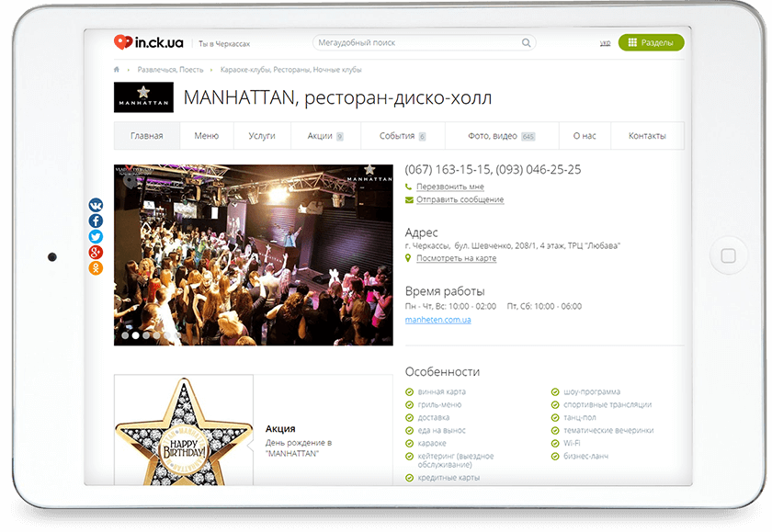Click the винная карта feature
The width and height of the screenshot is (772, 532).
[x=441, y=391]
